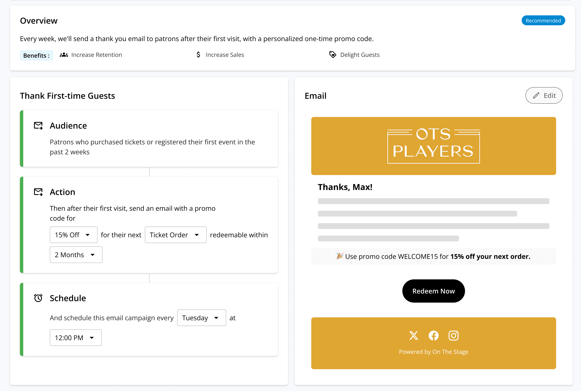Image resolution: width=581 pixels, height=392 pixels.
Task: Click the WELCOME15 promo code line
Action: (x=433, y=256)
